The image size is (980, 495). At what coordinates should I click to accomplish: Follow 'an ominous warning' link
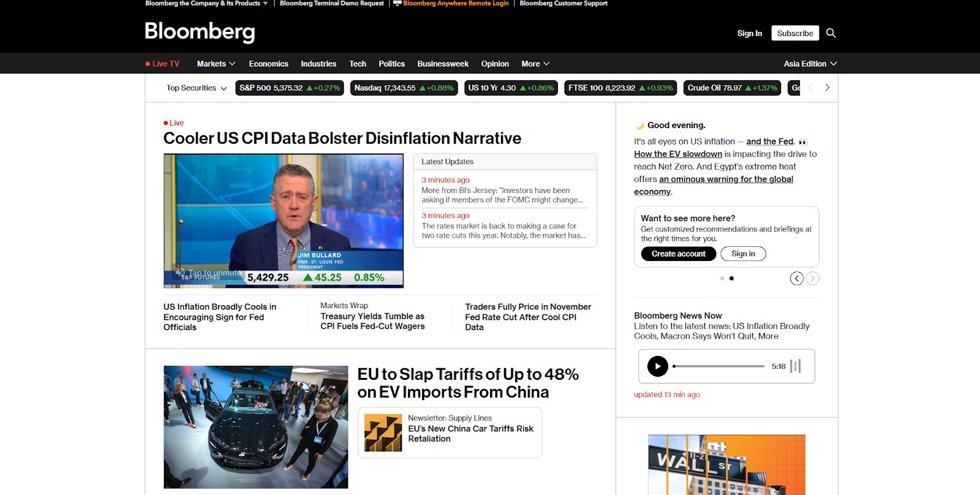pos(714,185)
